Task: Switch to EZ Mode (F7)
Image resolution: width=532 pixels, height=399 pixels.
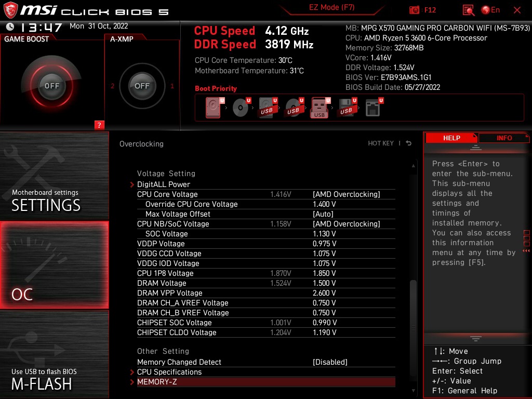Action: [332, 7]
